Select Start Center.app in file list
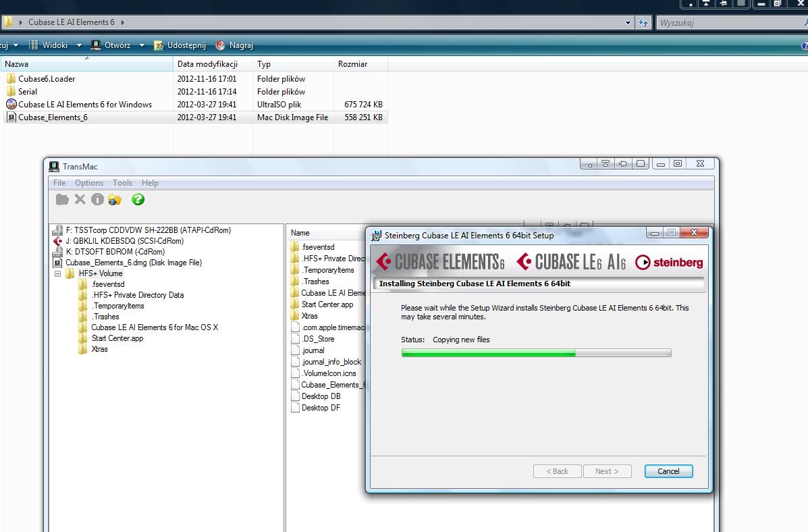808x532 pixels. click(x=327, y=304)
